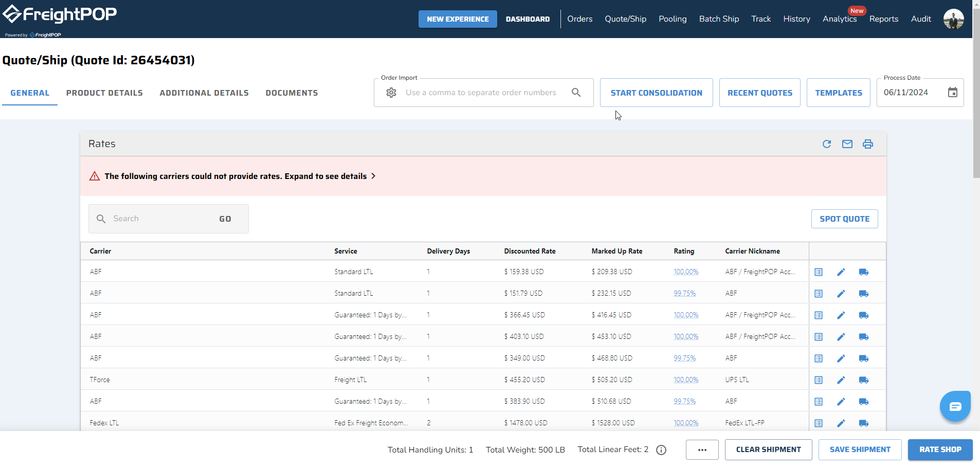Image resolution: width=980 pixels, height=468 pixels.
Task: Edit the ABF $159.38 rate
Action: 841,272
